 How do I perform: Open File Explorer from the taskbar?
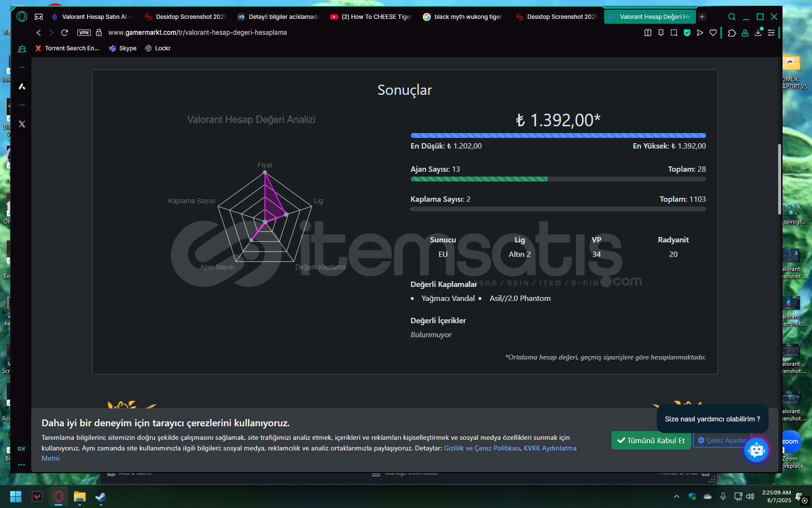point(80,496)
